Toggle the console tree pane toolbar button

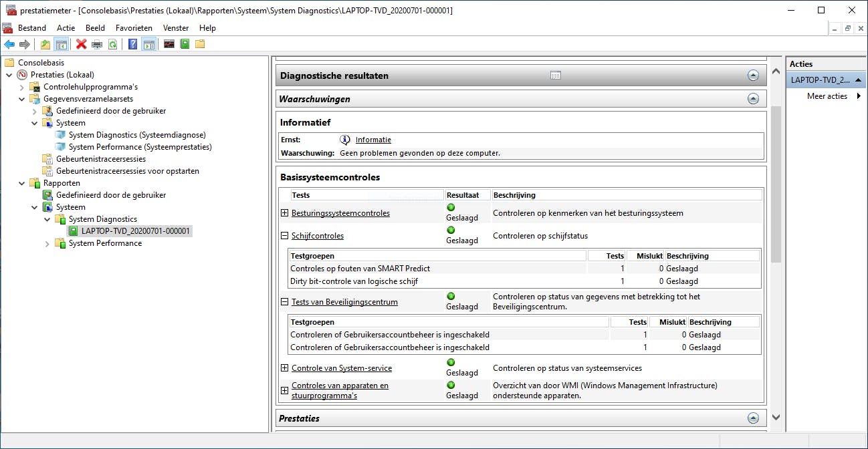pos(61,44)
